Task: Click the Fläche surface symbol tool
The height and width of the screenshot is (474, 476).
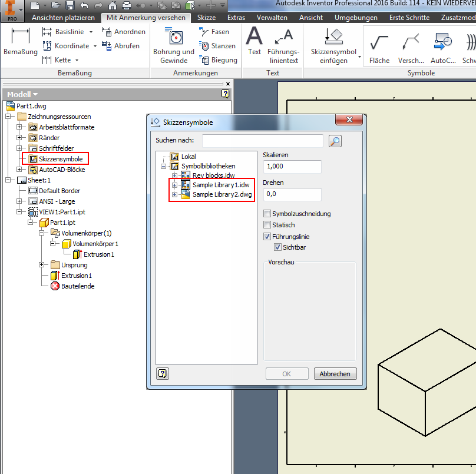Action: click(379, 48)
